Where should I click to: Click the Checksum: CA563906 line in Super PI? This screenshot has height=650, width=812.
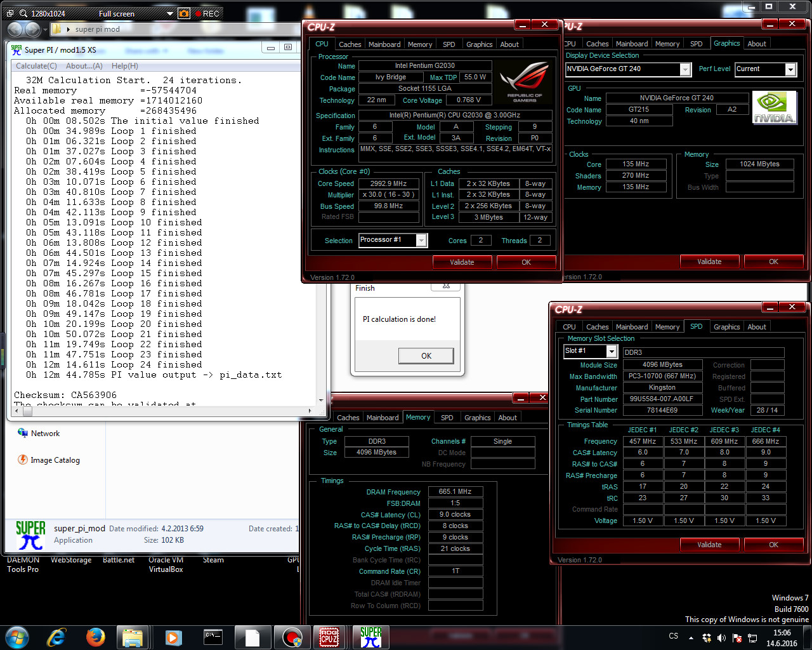pyautogui.click(x=65, y=395)
